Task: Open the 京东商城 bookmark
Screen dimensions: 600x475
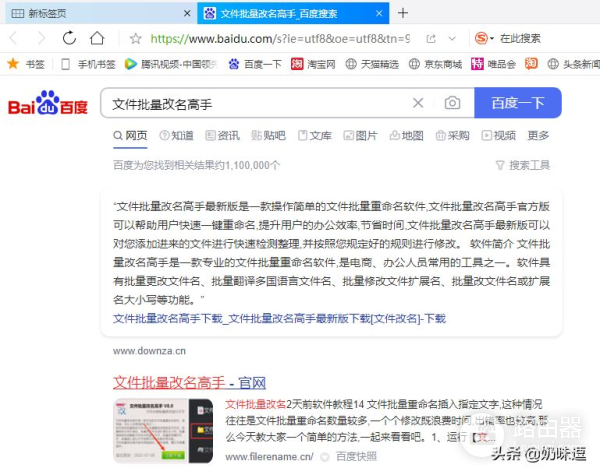Action: [x=435, y=64]
